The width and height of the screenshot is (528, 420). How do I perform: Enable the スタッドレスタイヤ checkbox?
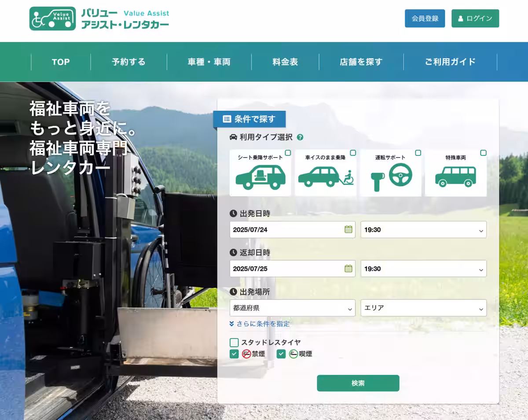point(234,343)
